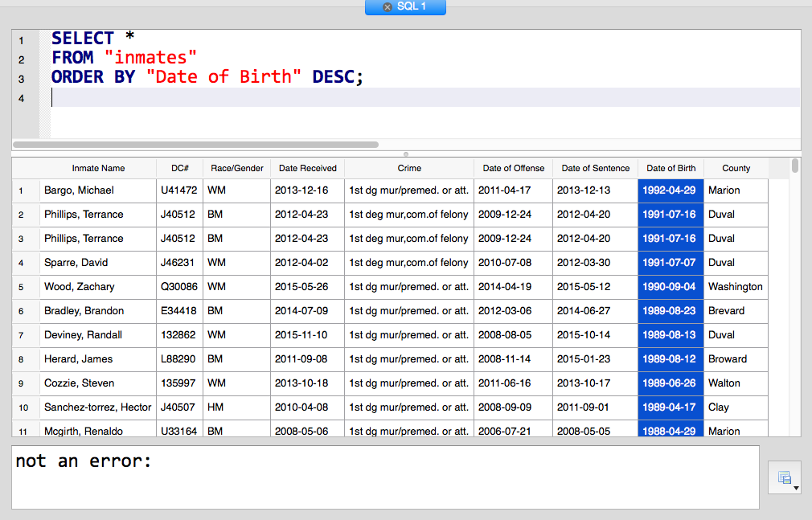Select the 'Deviney, Randall' name cell
The image size is (812, 520).
point(98,335)
